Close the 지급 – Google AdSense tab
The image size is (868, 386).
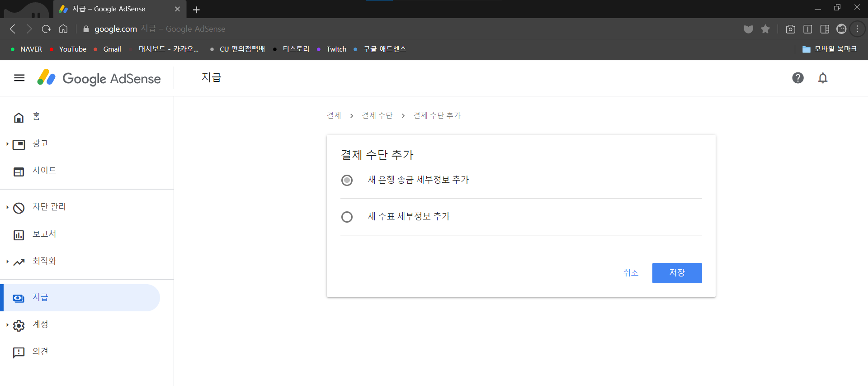177,9
